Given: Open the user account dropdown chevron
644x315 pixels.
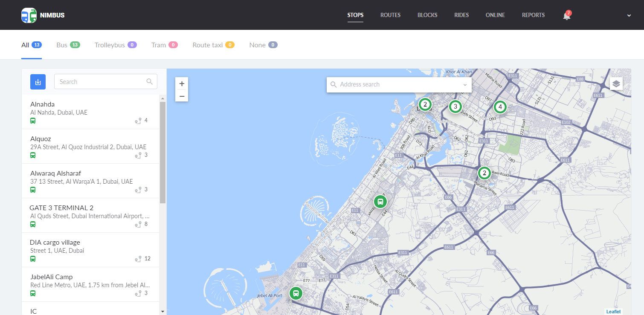Looking at the screenshot, I should tap(629, 16).
